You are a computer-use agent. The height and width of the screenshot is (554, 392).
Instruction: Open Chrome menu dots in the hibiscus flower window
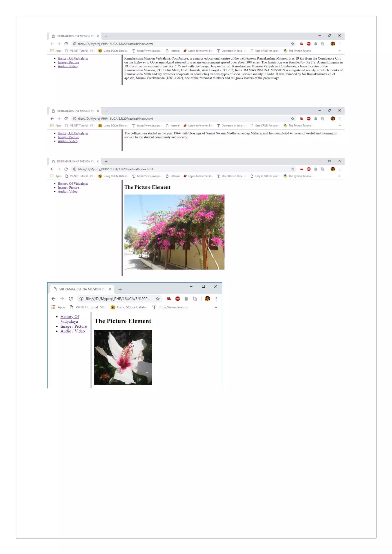coord(216,299)
